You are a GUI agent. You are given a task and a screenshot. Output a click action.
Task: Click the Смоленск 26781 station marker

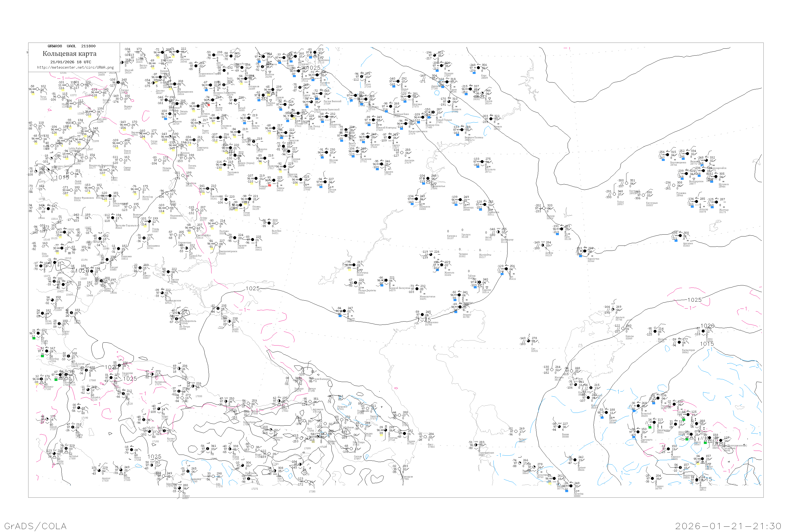click(x=218, y=118)
